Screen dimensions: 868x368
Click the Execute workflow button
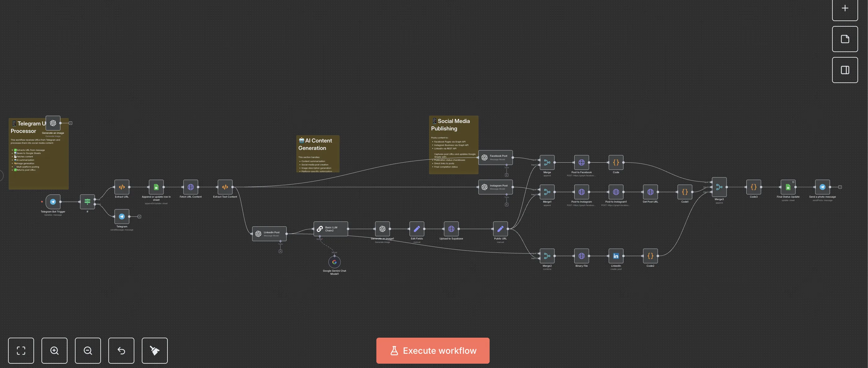433,350
